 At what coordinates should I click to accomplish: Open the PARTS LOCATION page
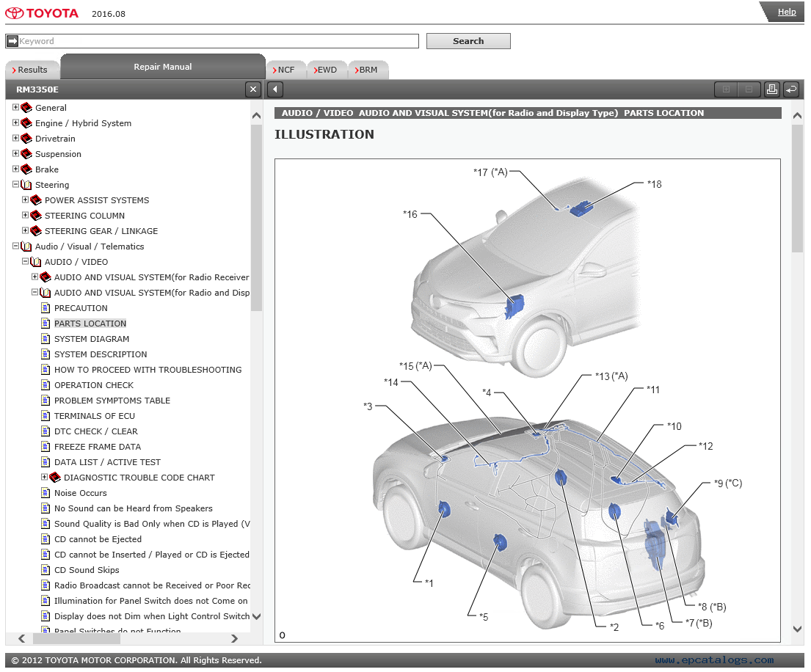(x=90, y=324)
